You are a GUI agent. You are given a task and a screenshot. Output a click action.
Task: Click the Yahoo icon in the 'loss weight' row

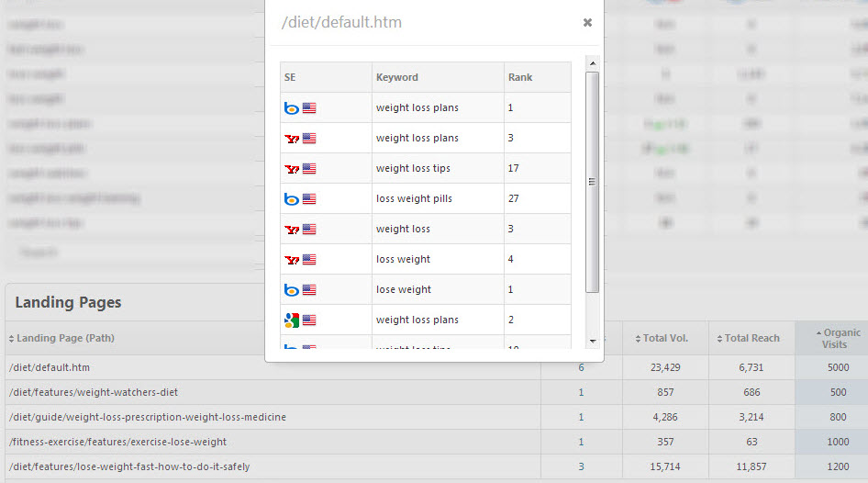pos(292,260)
